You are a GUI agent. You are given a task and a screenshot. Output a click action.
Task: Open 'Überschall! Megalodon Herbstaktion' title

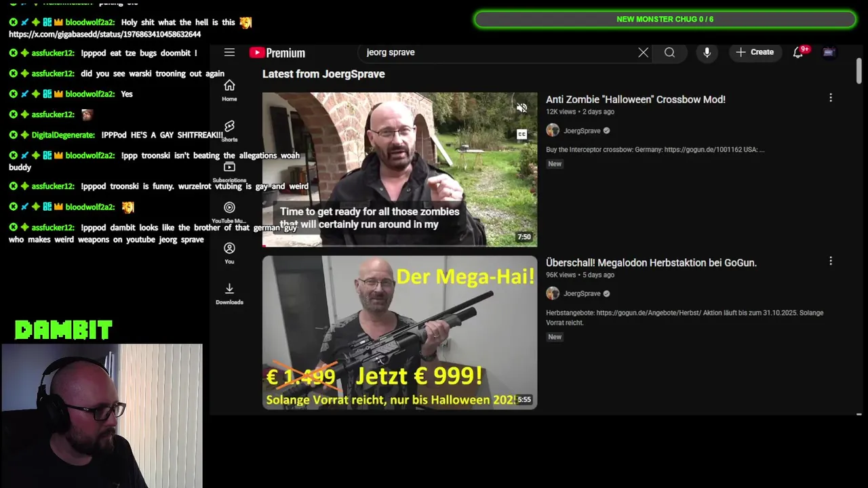pyautogui.click(x=651, y=262)
